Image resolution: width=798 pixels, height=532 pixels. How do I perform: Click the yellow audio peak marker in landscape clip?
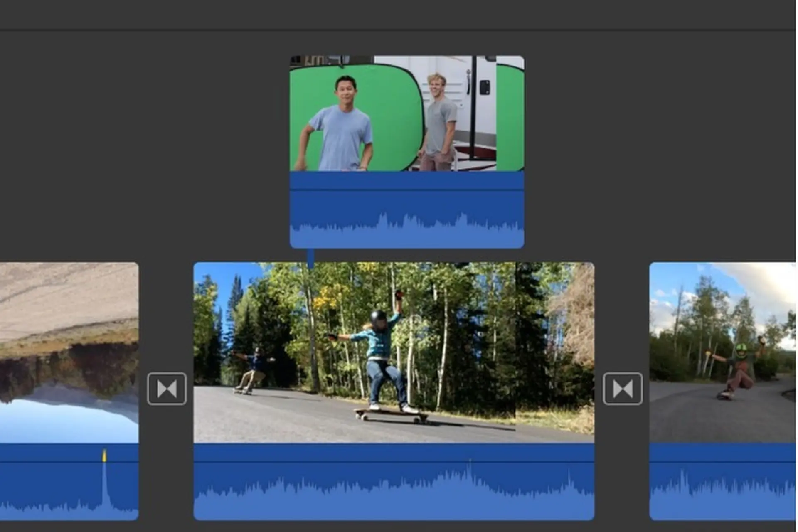(x=104, y=456)
